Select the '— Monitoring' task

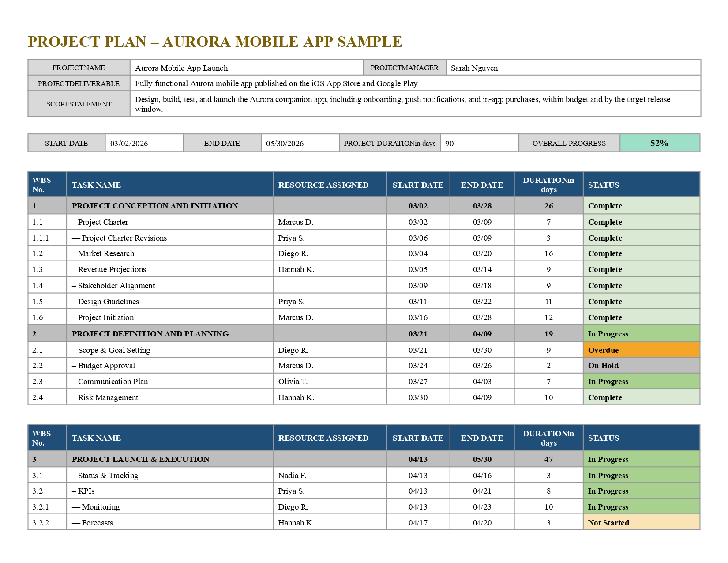pyautogui.click(x=96, y=507)
